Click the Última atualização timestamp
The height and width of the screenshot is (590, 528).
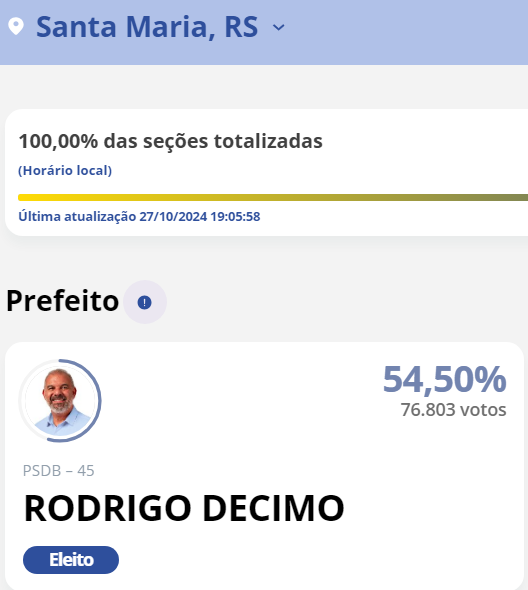(139, 217)
